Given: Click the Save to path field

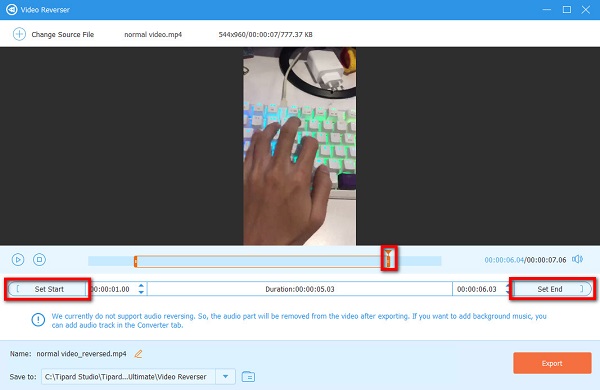Looking at the screenshot, I should (129, 377).
